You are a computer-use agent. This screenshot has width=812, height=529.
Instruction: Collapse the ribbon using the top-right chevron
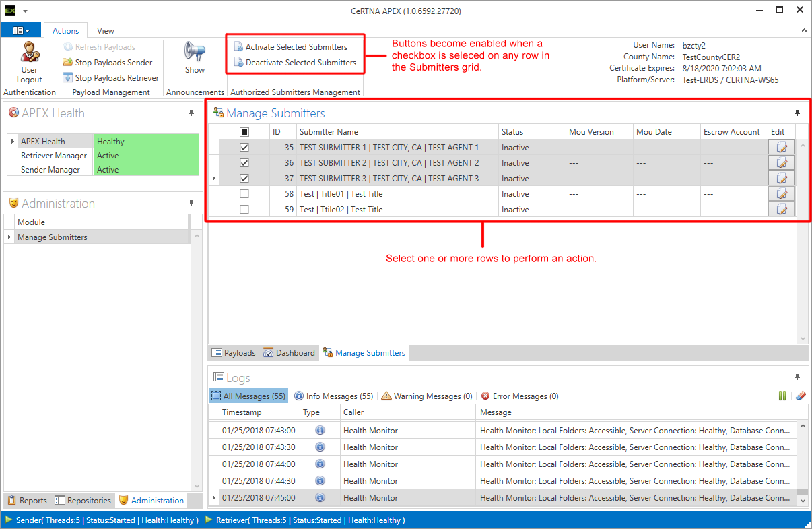803,31
